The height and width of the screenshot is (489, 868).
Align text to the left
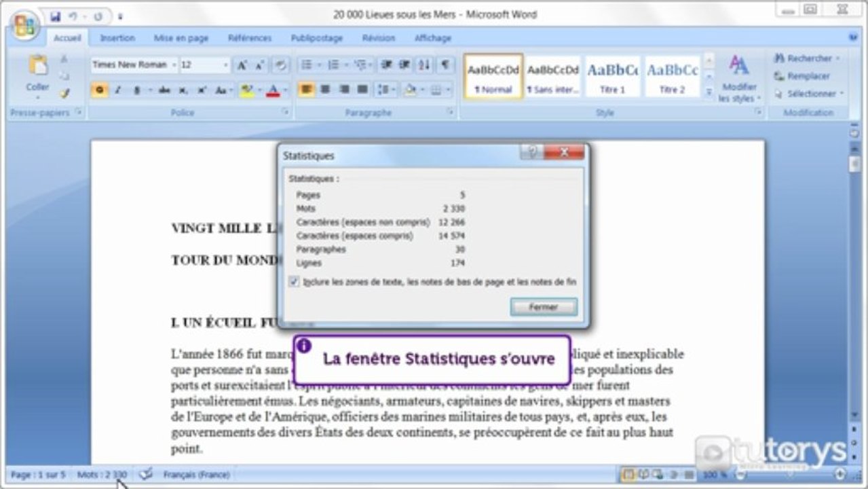pos(306,90)
